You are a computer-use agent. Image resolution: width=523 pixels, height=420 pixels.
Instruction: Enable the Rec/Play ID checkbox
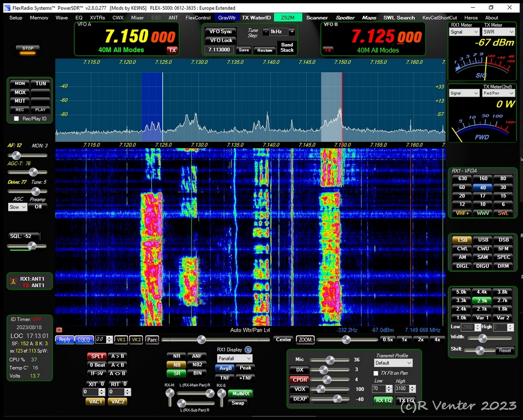17,119
